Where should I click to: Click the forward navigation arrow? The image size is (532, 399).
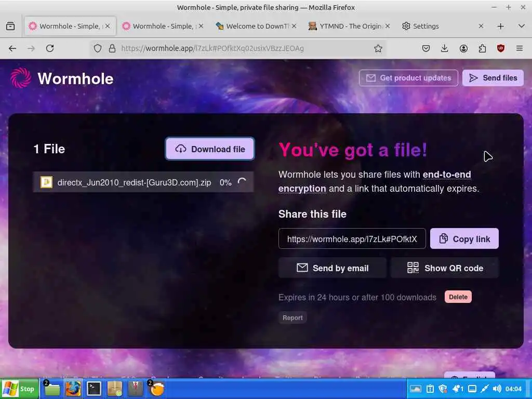click(x=31, y=48)
